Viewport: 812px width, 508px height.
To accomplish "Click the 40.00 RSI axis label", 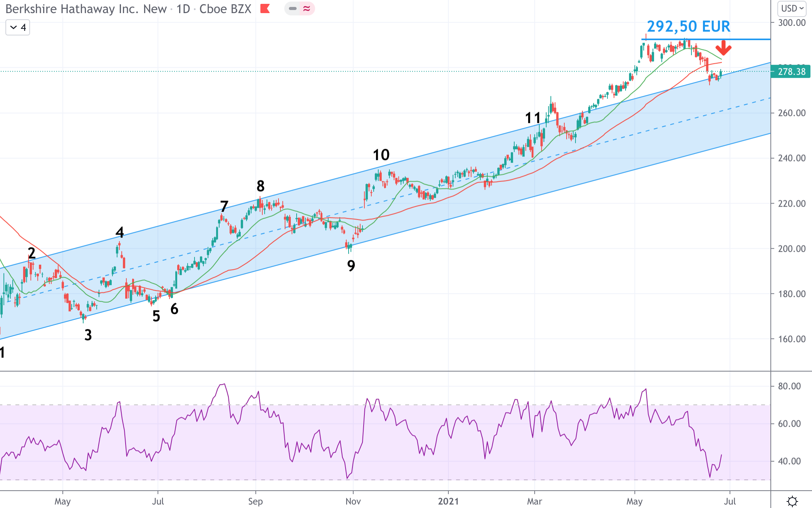I will (x=789, y=461).
